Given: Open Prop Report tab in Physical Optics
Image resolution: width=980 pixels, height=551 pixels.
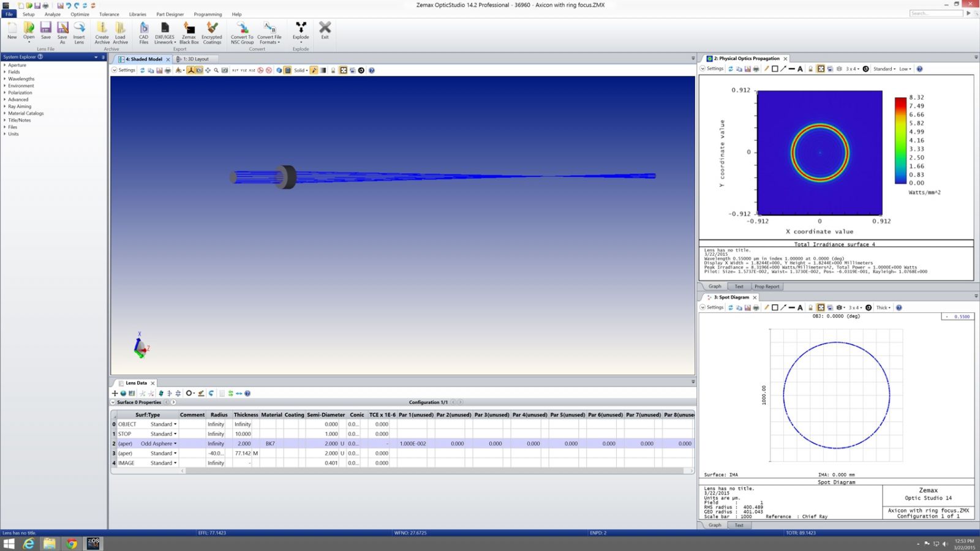Looking at the screenshot, I should point(767,286).
